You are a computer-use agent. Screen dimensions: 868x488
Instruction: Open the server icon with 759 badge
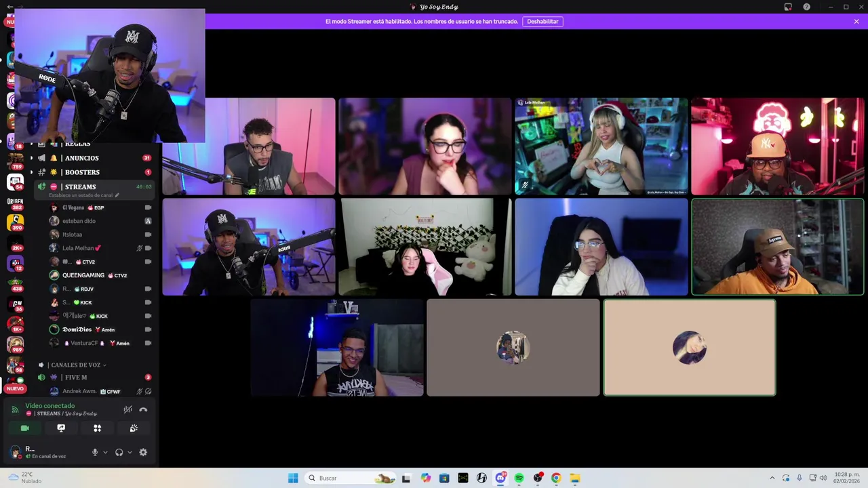point(15,161)
